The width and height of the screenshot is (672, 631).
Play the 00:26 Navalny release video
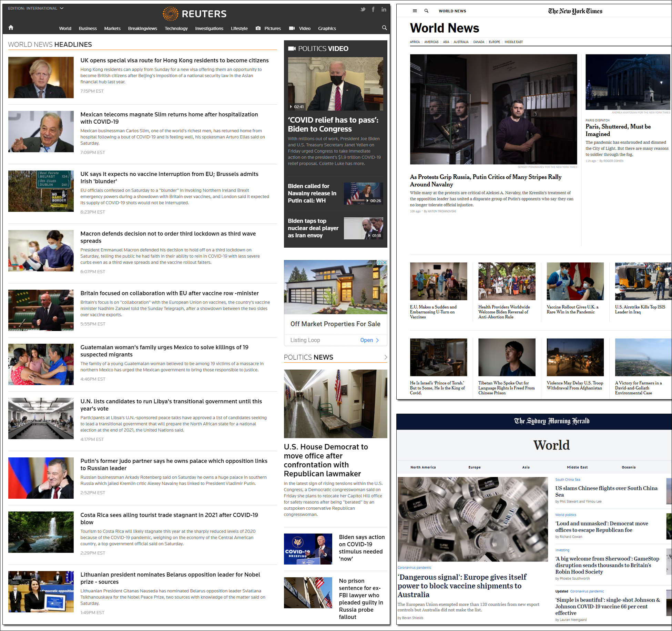click(363, 194)
